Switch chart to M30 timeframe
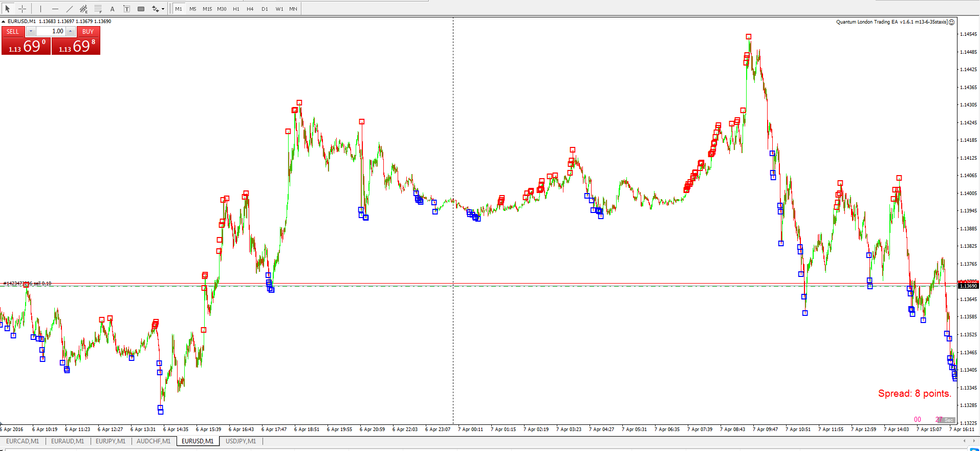The image size is (980, 451). (x=222, y=9)
